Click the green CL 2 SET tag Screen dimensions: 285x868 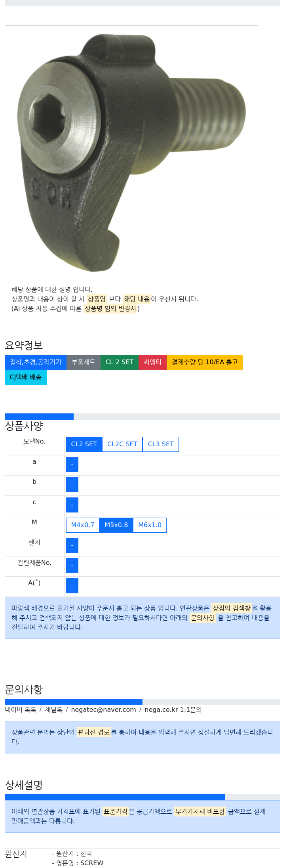120,362
